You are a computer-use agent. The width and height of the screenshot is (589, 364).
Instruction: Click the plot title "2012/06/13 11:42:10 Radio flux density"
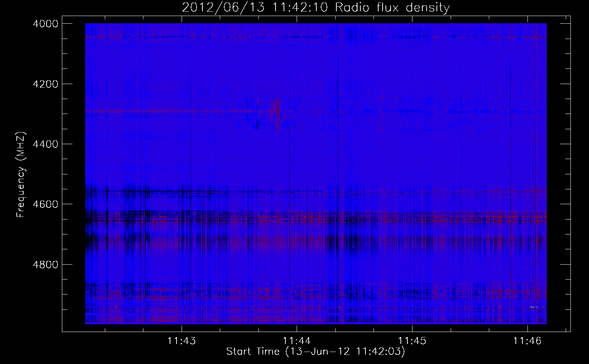[316, 8]
